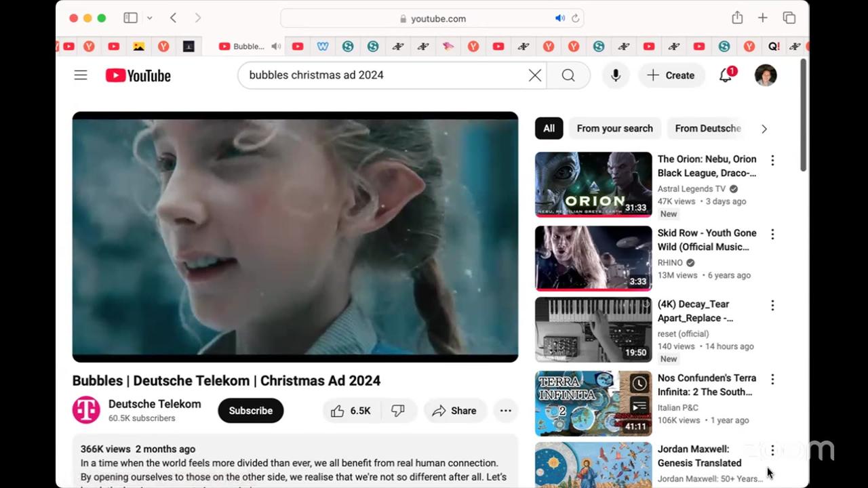
Task: Go back to the previous page
Action: coord(174,18)
